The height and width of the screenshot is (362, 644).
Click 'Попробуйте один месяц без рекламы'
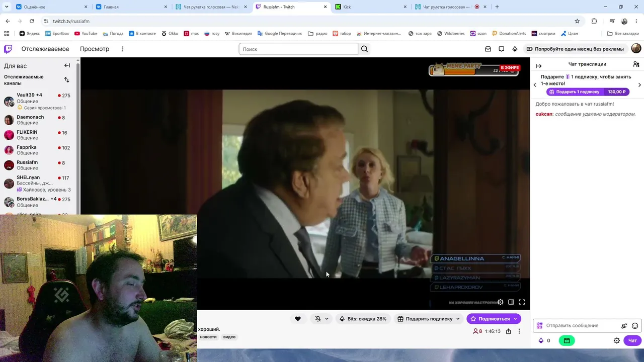pyautogui.click(x=575, y=49)
